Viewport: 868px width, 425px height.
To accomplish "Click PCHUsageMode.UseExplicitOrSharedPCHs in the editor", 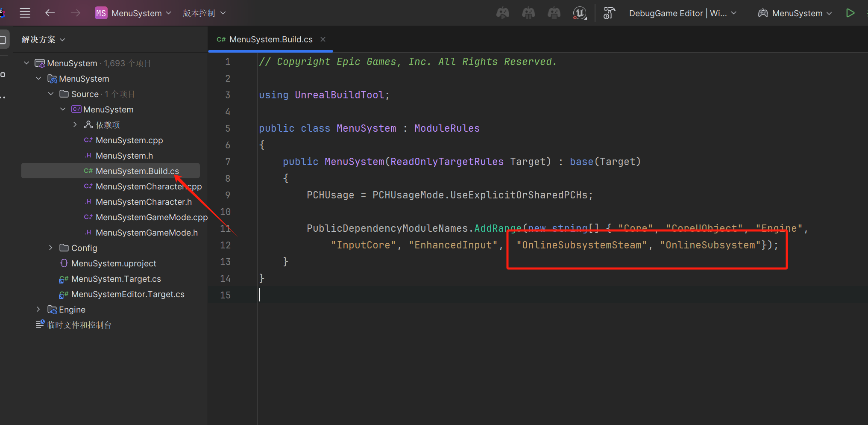I will click(480, 195).
